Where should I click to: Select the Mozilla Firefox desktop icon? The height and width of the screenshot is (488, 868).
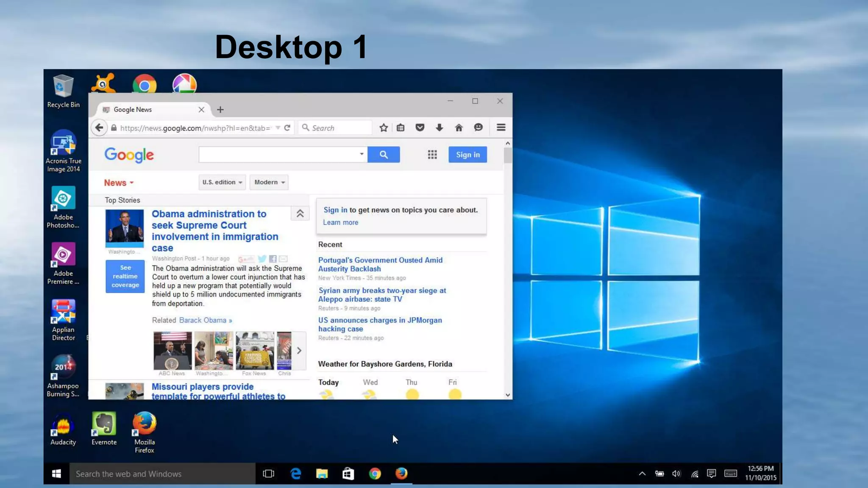coord(145,433)
